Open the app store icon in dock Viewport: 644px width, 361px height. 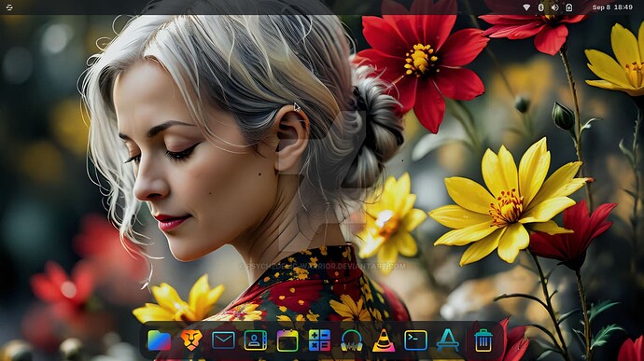coord(448,340)
